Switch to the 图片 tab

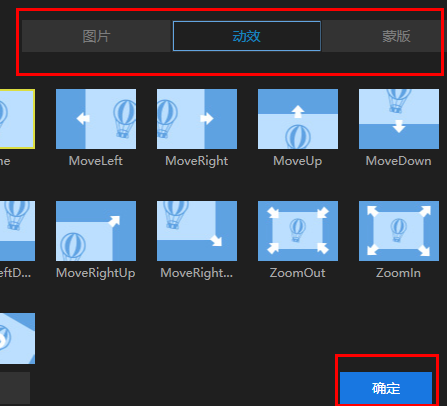tap(96, 36)
